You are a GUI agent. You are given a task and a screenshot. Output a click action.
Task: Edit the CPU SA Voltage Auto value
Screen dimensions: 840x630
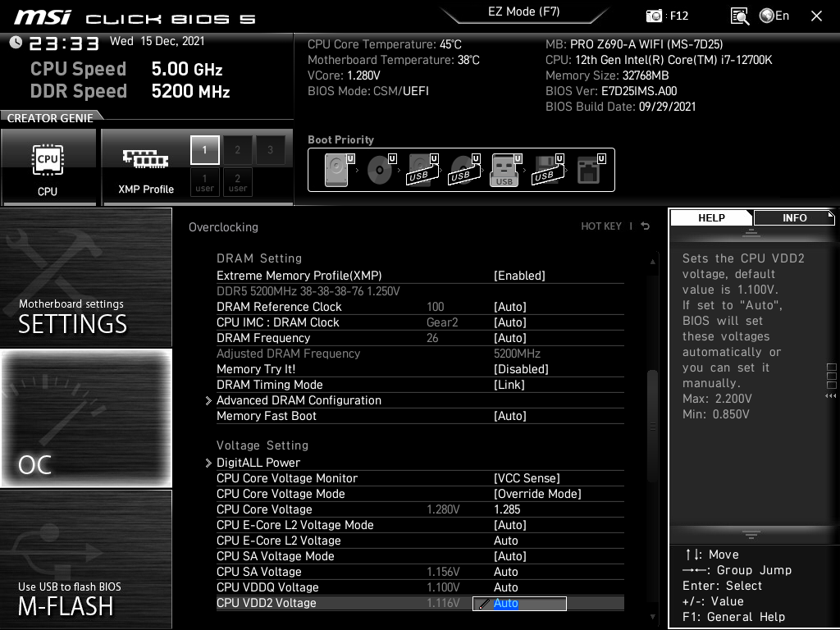505,571
